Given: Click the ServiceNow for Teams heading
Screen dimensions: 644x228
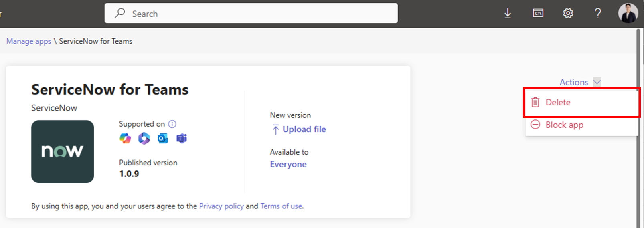Looking at the screenshot, I should [x=110, y=89].
